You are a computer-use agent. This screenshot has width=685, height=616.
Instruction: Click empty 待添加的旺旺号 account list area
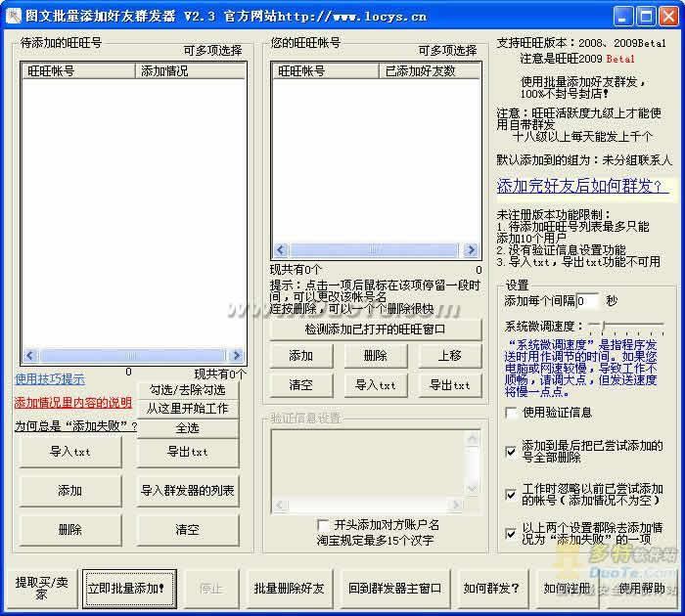click(133, 213)
